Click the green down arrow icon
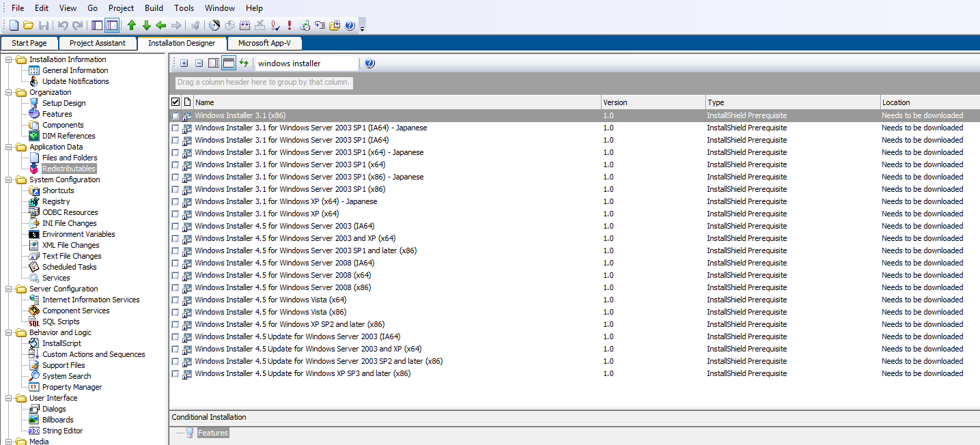980x445 pixels. coord(146,25)
